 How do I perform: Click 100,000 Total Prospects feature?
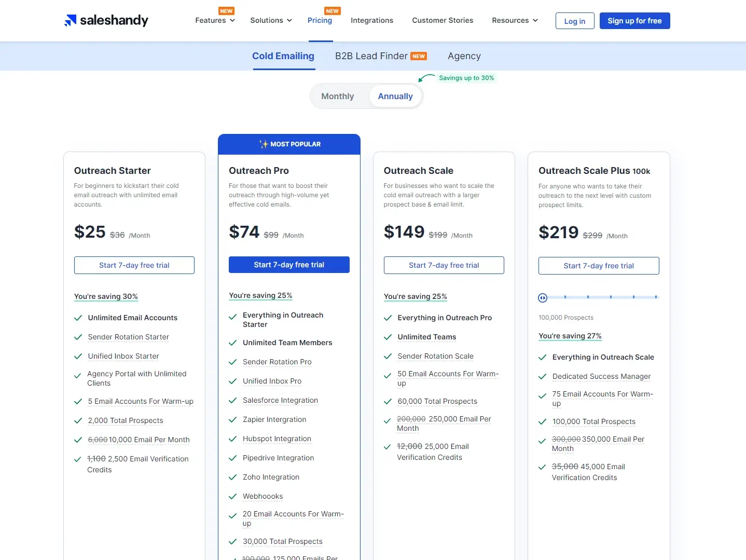[x=594, y=421]
